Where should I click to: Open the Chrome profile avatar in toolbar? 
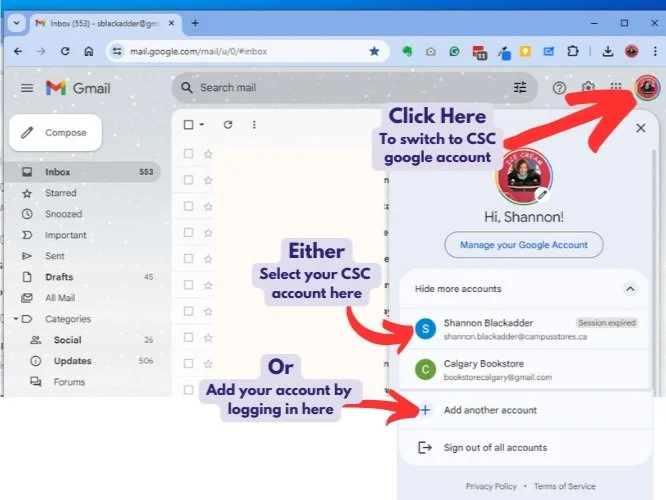[632, 51]
